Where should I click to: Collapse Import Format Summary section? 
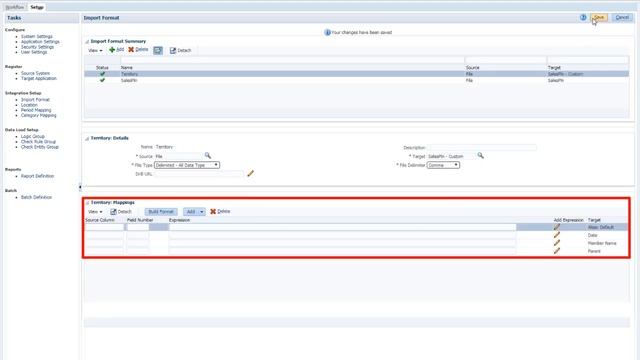coord(87,42)
